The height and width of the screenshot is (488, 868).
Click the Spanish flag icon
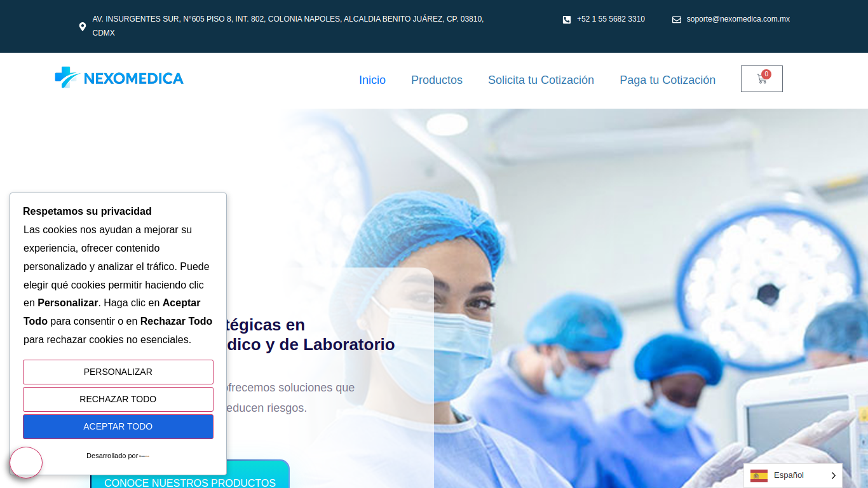click(x=759, y=475)
